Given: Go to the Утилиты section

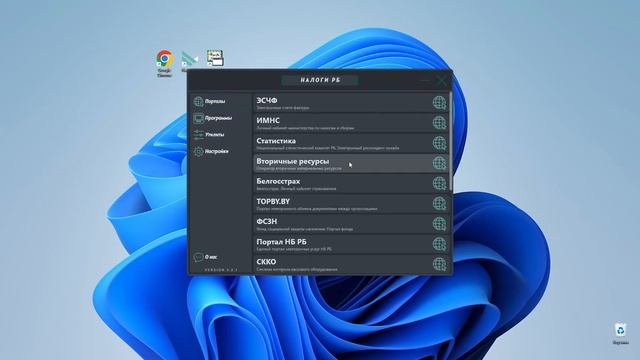Looking at the screenshot, I should 209,134.
